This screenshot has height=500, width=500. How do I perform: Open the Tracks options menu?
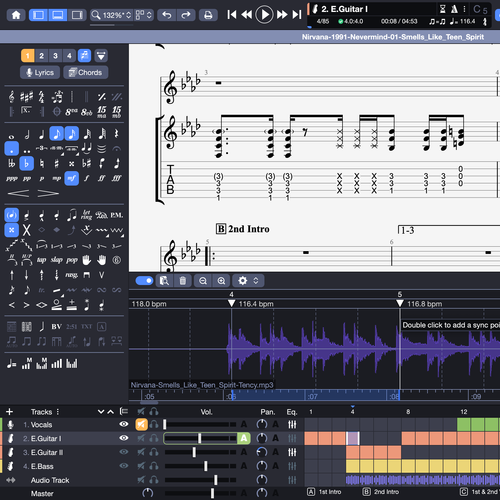click(x=58, y=412)
